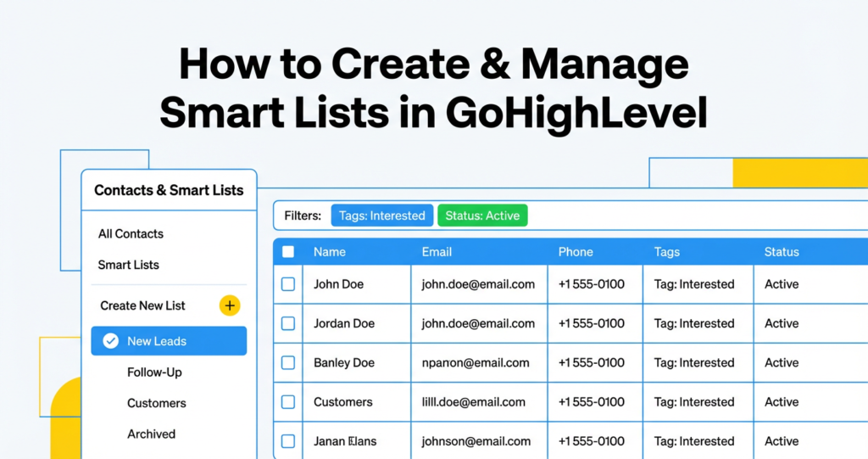Click the name John Doe
The image size is (868, 459).
coord(339,284)
